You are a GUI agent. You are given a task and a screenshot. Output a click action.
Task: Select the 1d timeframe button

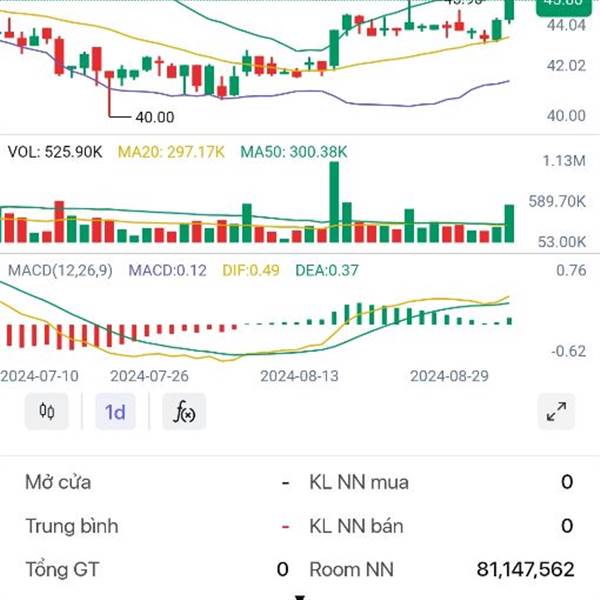tap(115, 412)
